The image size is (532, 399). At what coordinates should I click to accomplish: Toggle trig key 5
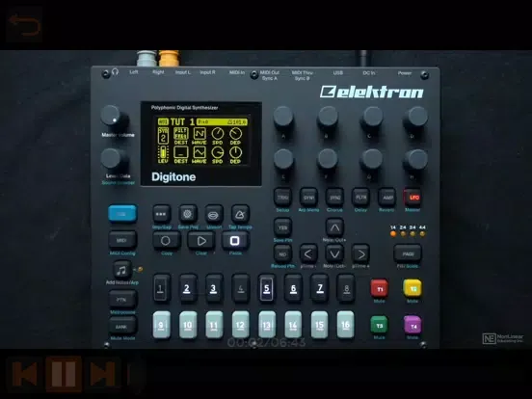click(x=267, y=289)
